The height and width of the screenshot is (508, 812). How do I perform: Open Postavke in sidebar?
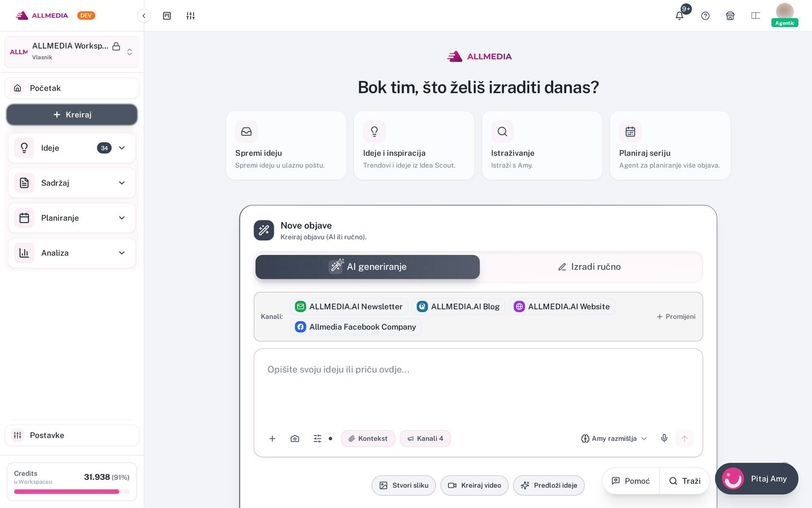(x=72, y=435)
